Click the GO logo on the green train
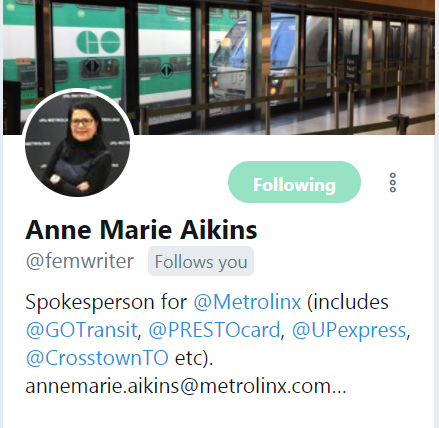Viewport: 439px width, 428px height. 98,42
